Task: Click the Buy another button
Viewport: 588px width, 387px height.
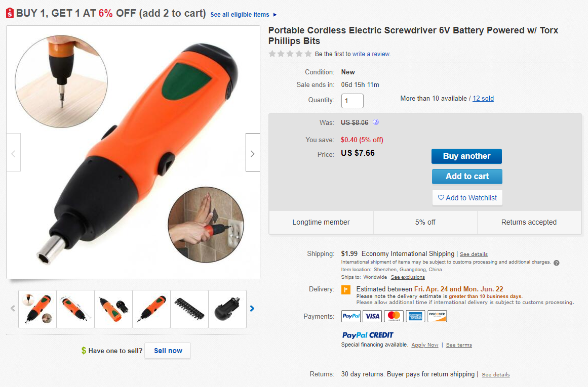Action: (466, 156)
